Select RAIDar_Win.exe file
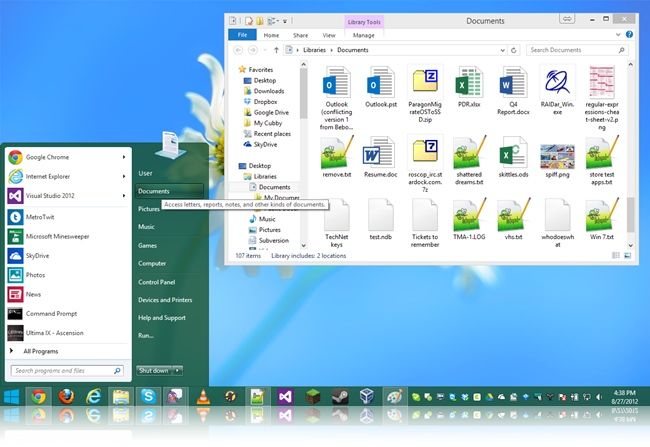Image resolution: width=650 pixels, height=447 pixels. pyautogui.click(x=558, y=90)
